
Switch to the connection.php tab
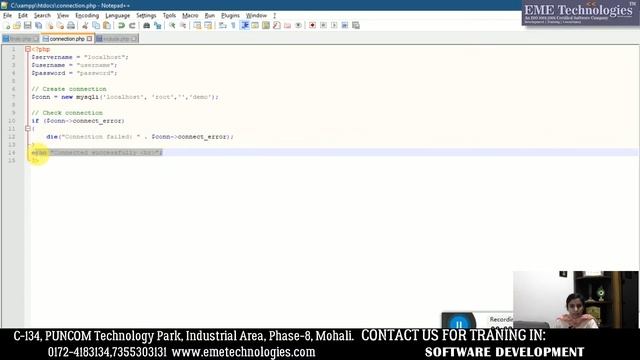point(67,39)
